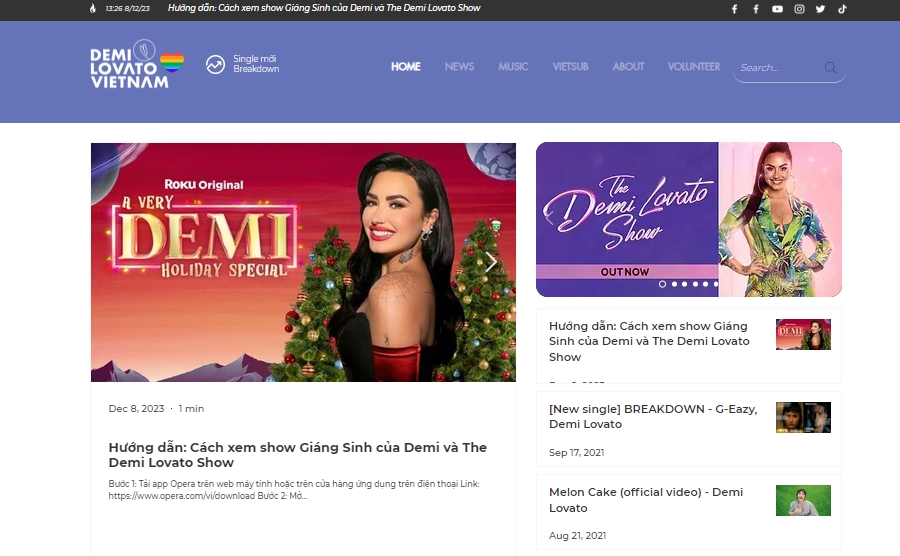This screenshot has width=900, height=556.
Task: Open the Melon Cake (official video) post
Action: 646,500
